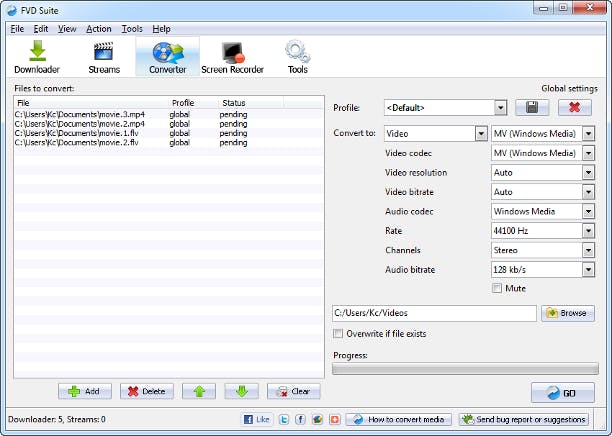Screen dimensions: 612x436
Task: Click the Facebook Like button
Action: (257, 419)
